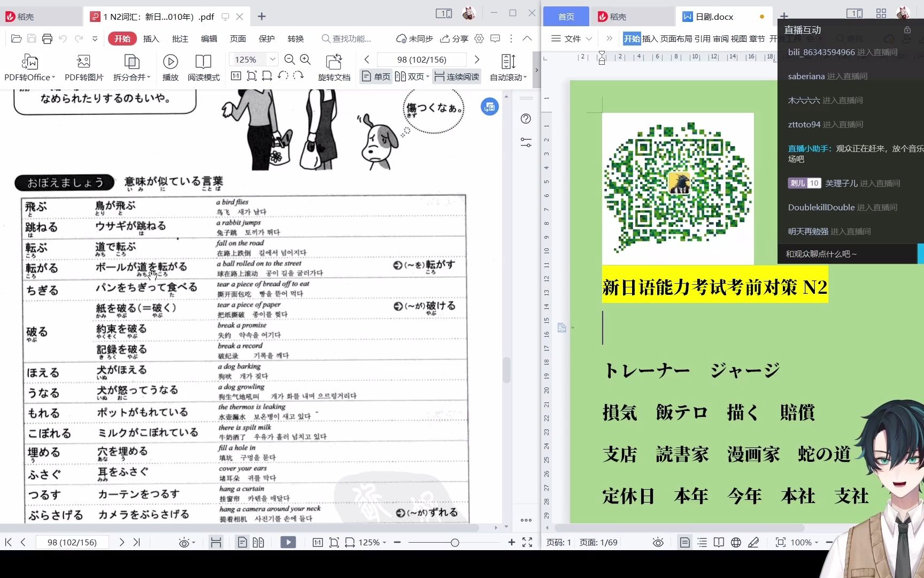Click the 转换 convert menu
This screenshot has height=578, width=924.
(x=296, y=39)
